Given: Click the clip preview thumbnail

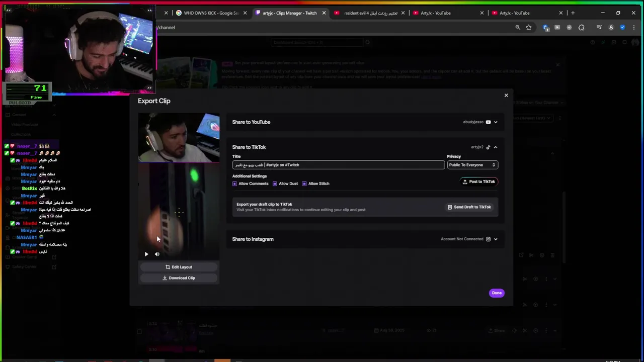Looking at the screenshot, I should pyautogui.click(x=179, y=186).
